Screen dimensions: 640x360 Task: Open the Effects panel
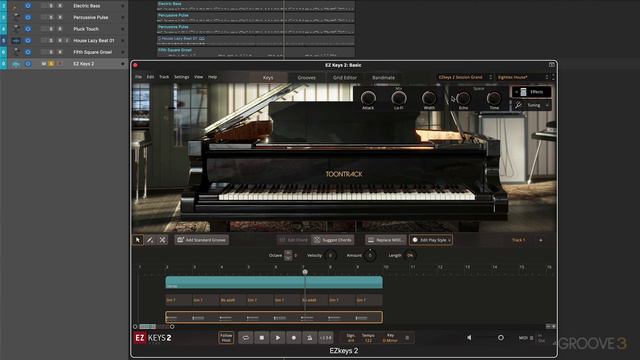(531, 92)
